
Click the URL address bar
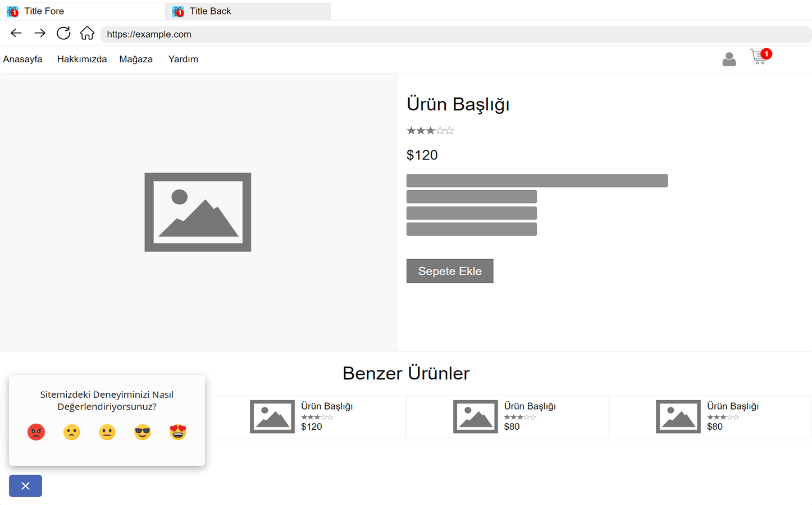click(x=455, y=34)
